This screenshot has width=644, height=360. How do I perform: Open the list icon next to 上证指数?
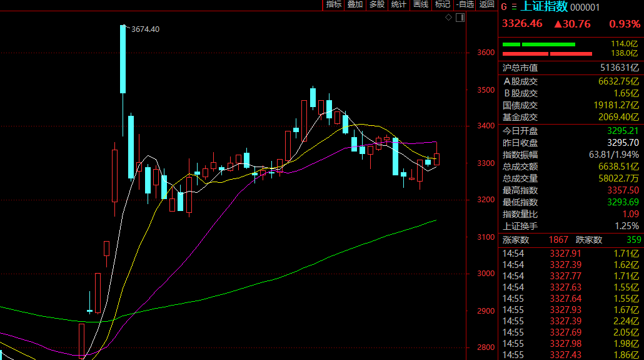point(514,8)
